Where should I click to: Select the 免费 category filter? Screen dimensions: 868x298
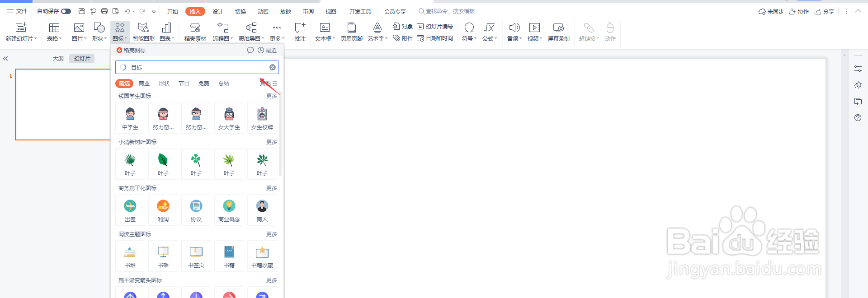coord(204,84)
